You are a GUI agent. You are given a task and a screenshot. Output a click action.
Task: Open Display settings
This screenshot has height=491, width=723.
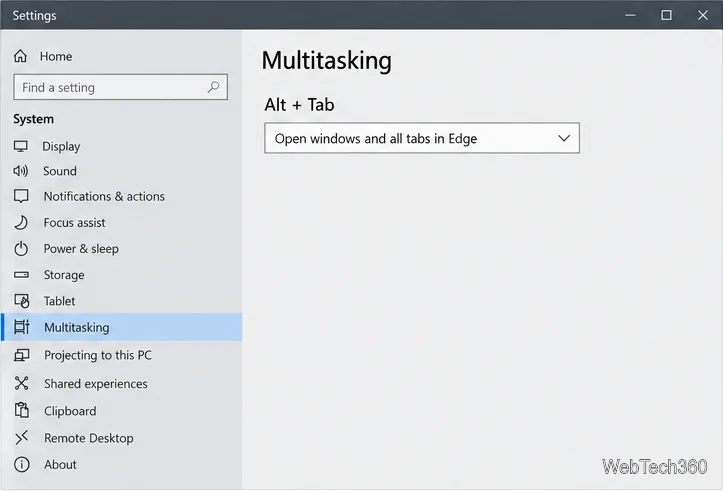tap(61, 147)
